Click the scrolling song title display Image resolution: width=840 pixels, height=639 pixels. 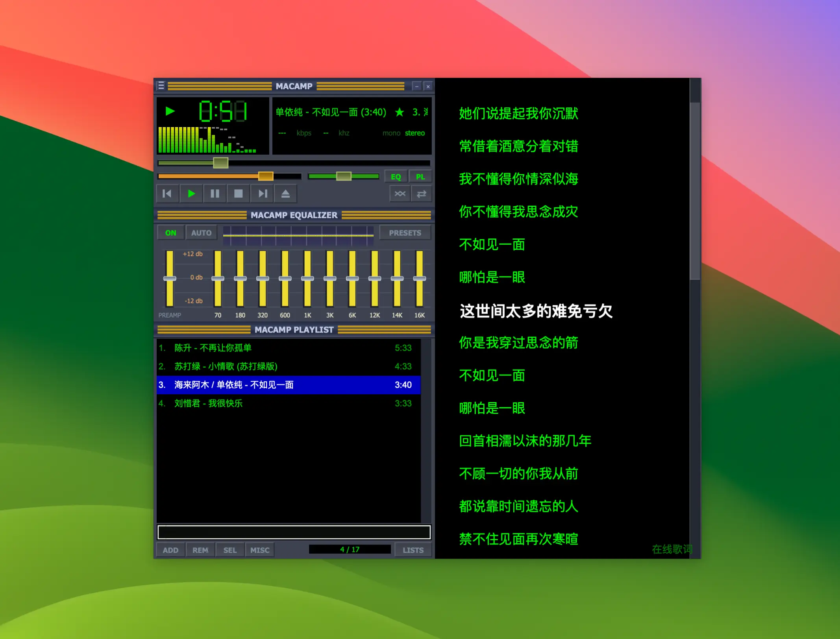(352, 112)
